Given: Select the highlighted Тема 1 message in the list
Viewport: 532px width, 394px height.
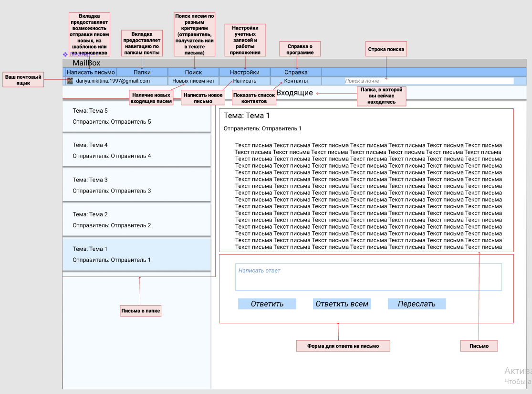Looking at the screenshot, I should point(137,255).
